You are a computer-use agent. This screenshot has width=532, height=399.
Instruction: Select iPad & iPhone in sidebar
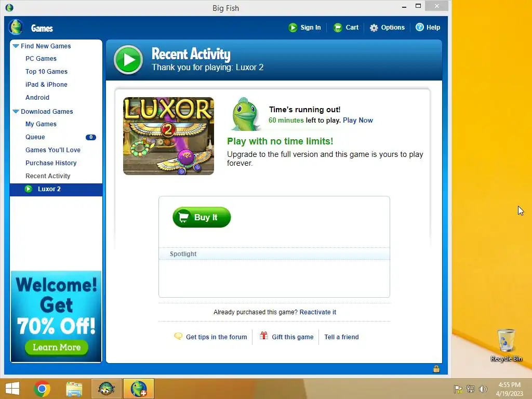[x=46, y=85]
